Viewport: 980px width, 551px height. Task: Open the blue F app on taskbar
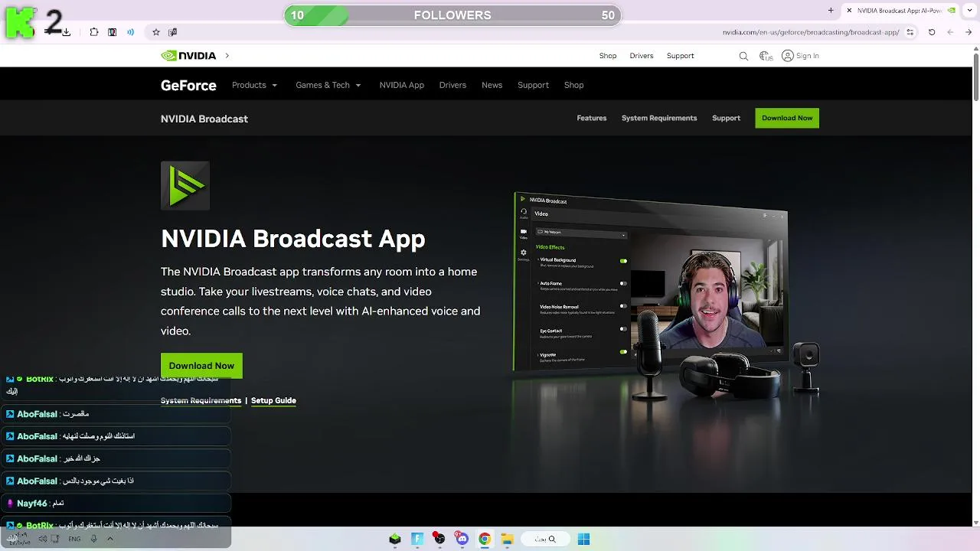coord(417,539)
